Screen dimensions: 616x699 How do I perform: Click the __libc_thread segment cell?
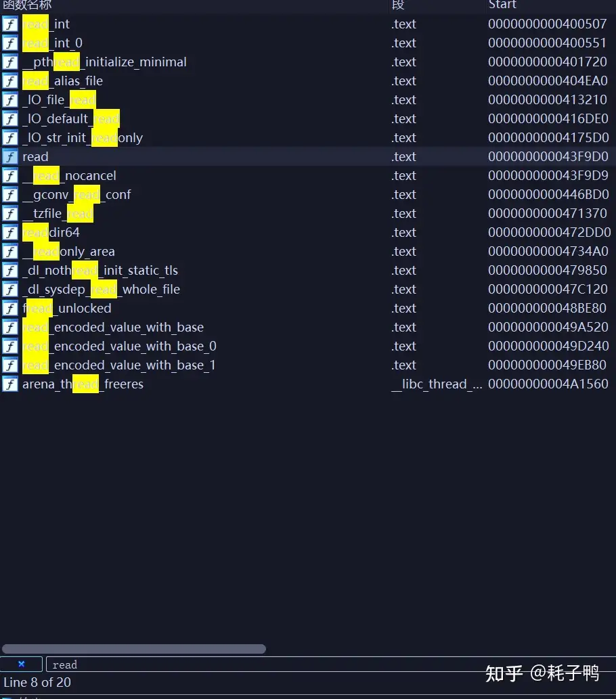point(437,384)
